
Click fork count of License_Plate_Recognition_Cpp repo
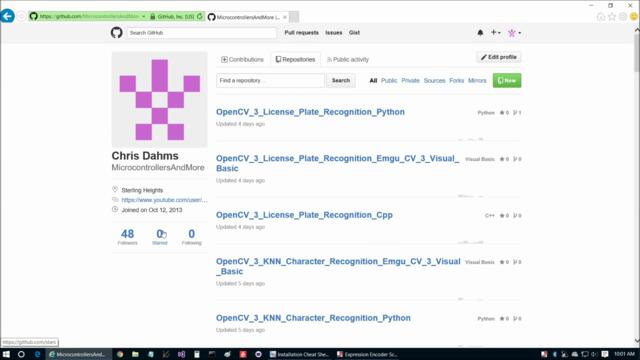(517, 216)
